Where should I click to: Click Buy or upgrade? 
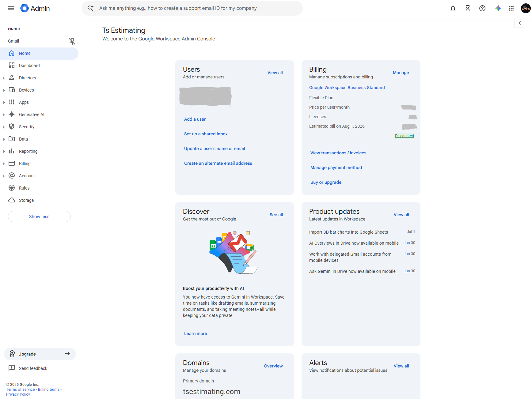tap(326, 182)
